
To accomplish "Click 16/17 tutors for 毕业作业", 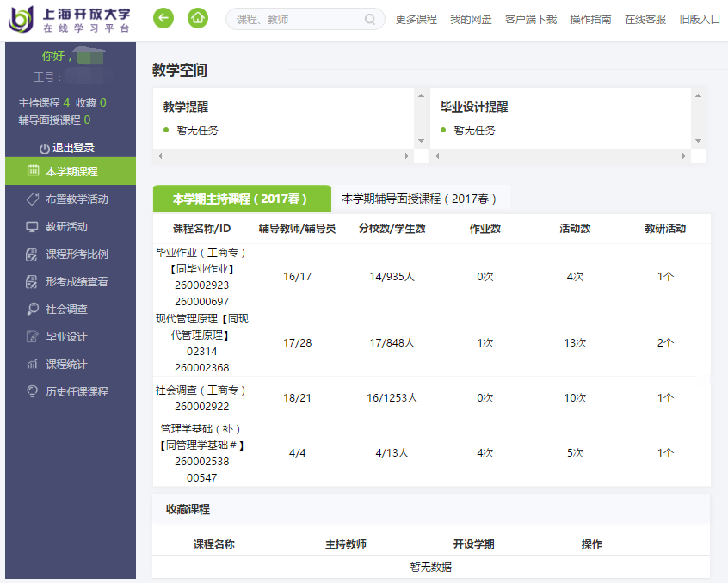I will 297,277.
